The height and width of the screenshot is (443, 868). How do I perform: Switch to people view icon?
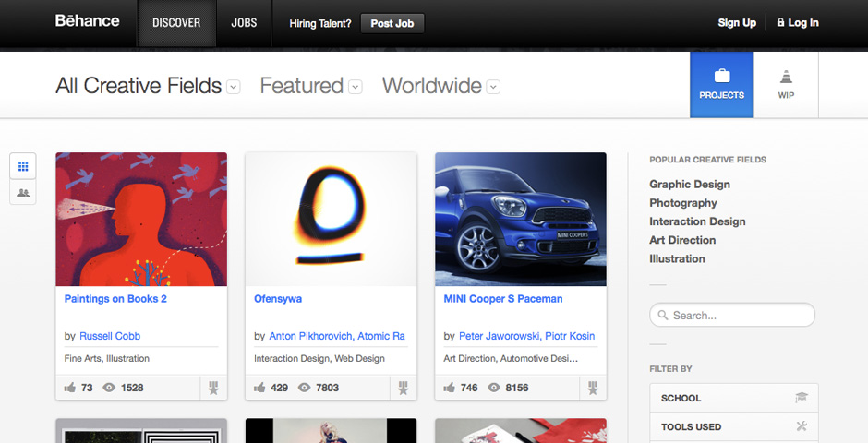(23, 193)
